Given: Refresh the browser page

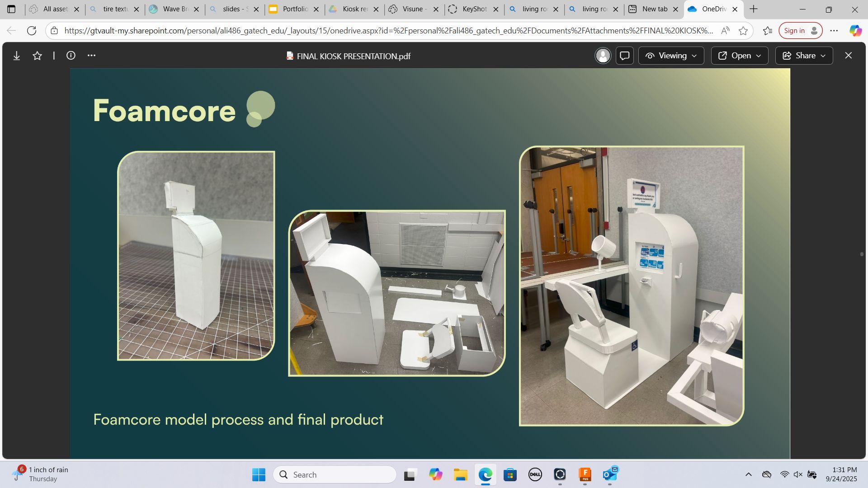Looking at the screenshot, I should (32, 31).
